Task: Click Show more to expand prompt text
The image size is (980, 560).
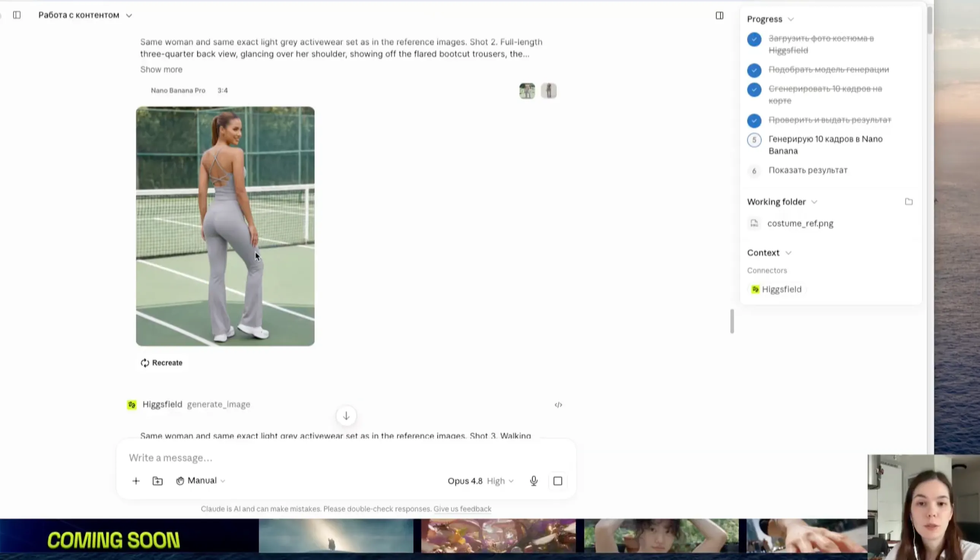Action: coord(161,70)
